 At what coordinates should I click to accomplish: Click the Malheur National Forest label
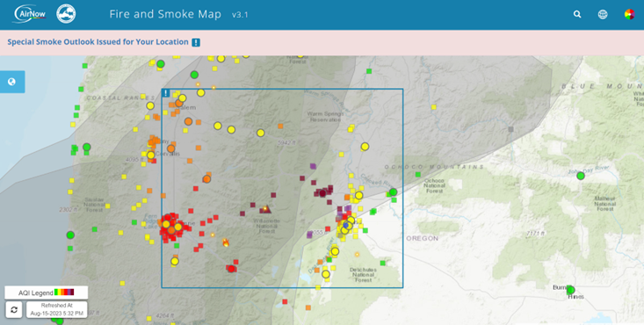[605, 204]
